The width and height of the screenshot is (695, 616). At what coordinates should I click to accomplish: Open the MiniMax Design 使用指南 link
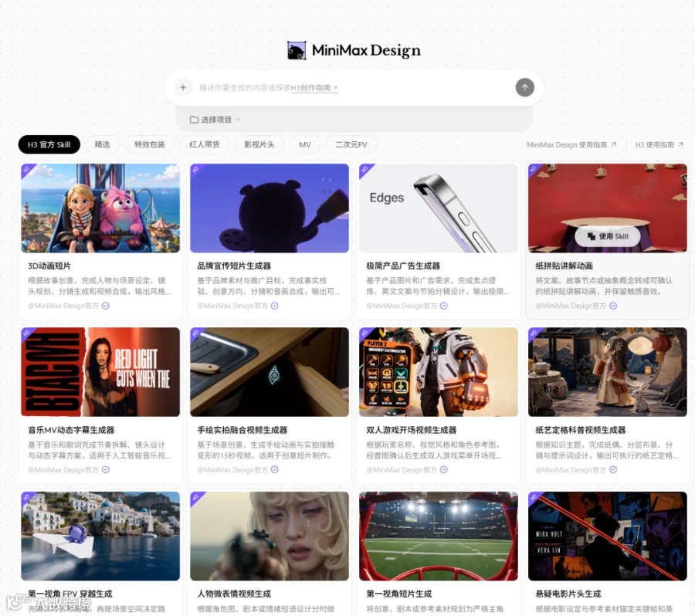coord(571,145)
